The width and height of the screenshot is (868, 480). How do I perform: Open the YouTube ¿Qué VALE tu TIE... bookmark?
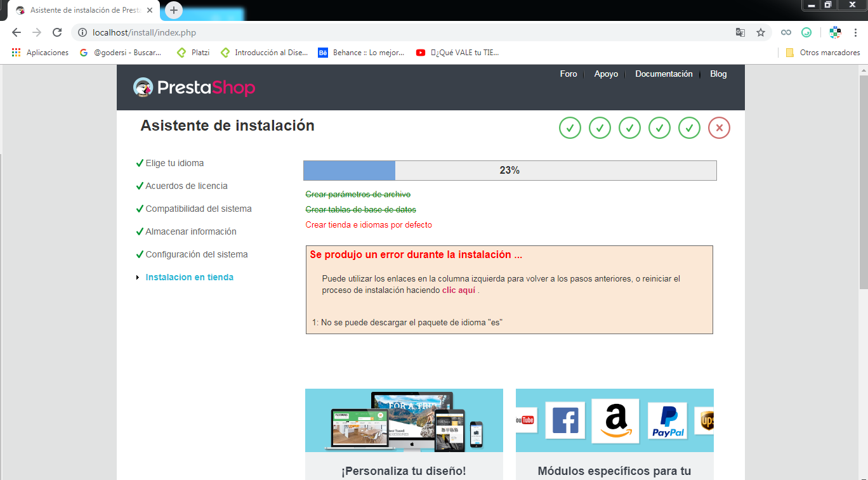tap(457, 53)
